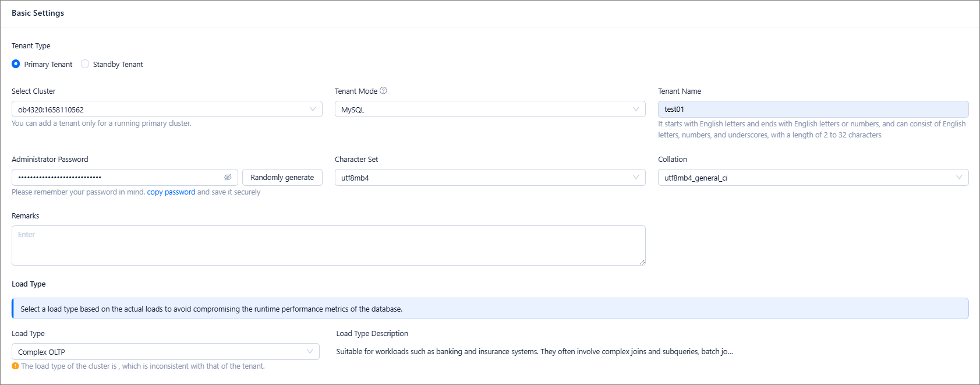Click the Collation dropdown chevron arrow

click(x=959, y=178)
